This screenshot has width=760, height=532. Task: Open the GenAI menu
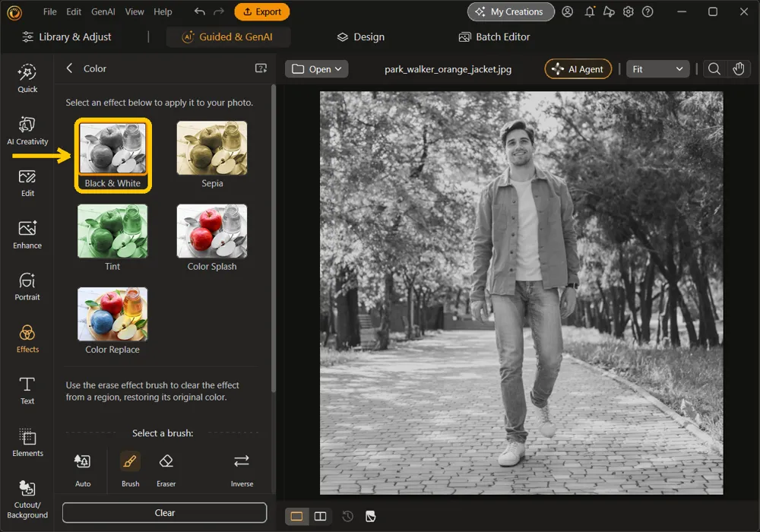click(x=103, y=11)
